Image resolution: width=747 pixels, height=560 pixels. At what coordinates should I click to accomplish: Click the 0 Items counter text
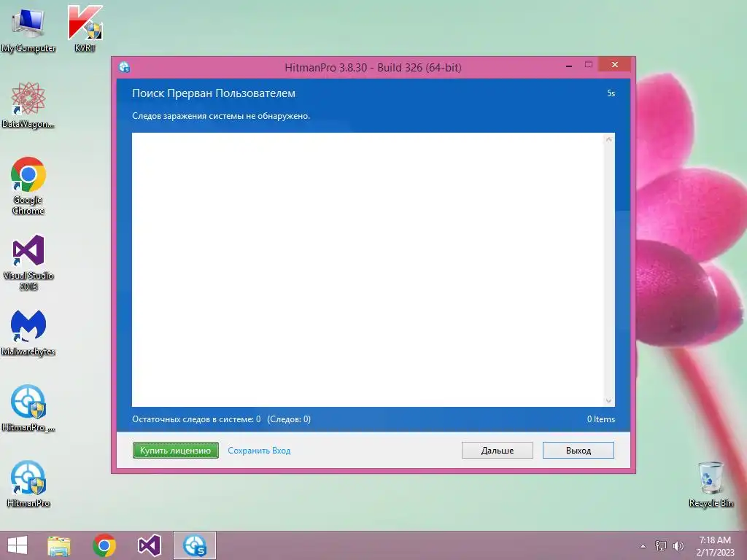point(601,419)
